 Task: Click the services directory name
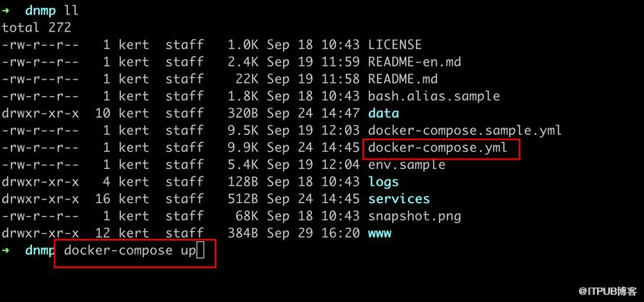coord(399,199)
